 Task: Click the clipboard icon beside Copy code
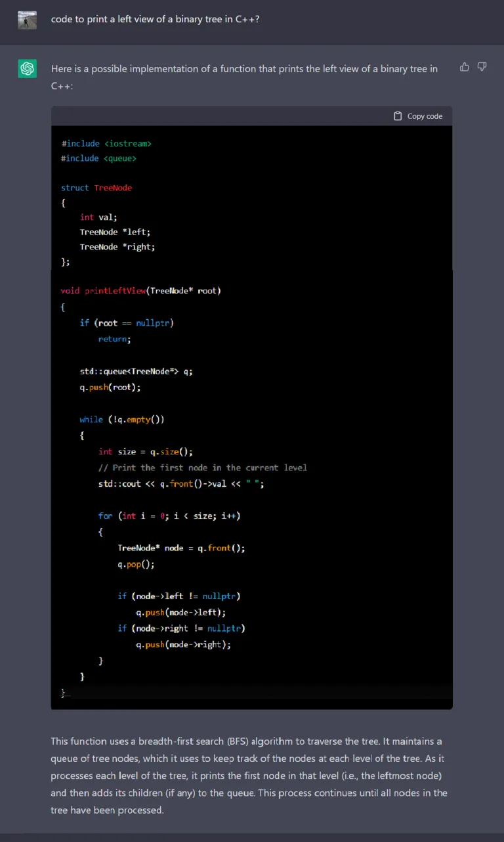pos(398,116)
